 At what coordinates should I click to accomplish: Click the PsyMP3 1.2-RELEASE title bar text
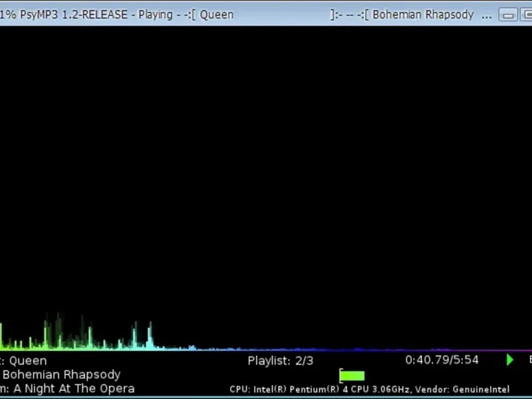74,15
